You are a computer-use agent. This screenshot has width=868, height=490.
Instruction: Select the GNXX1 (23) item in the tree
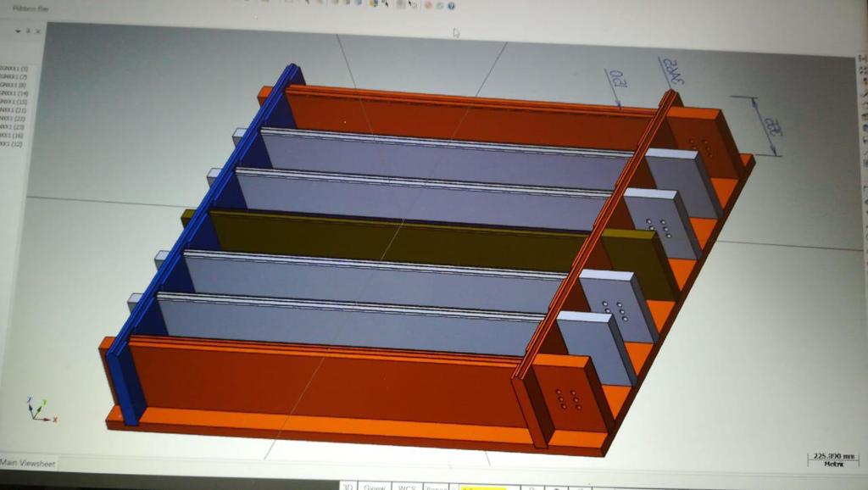pyautogui.click(x=15, y=125)
